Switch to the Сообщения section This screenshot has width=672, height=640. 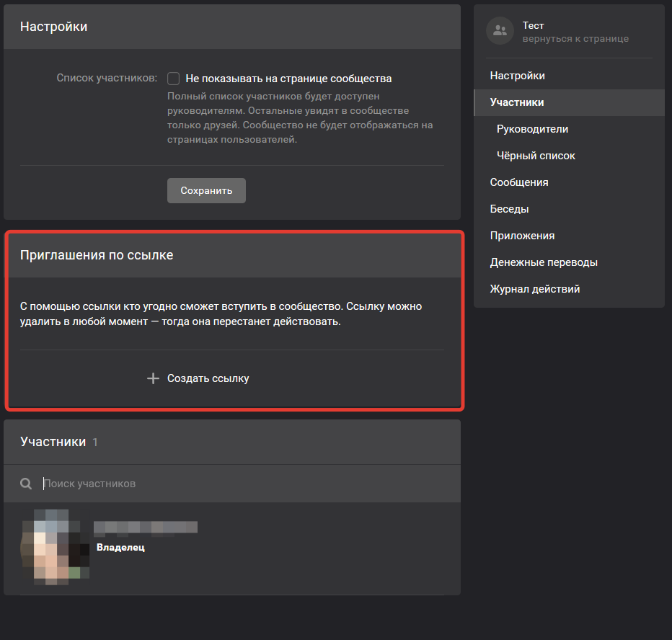pos(519,182)
